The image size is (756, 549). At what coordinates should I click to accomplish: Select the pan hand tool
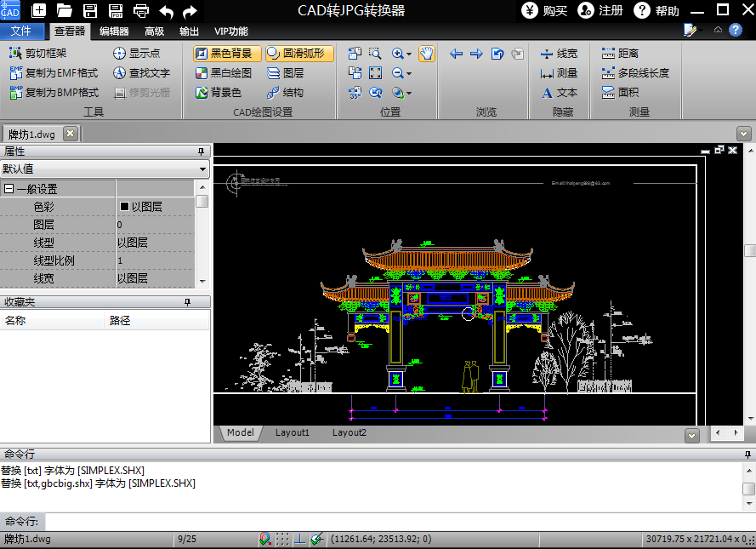pos(427,54)
